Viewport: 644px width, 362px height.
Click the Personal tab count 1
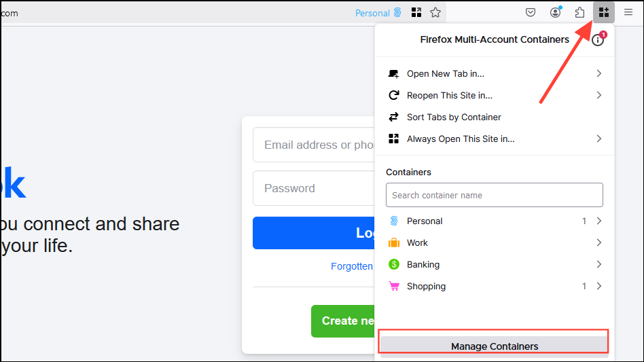584,221
